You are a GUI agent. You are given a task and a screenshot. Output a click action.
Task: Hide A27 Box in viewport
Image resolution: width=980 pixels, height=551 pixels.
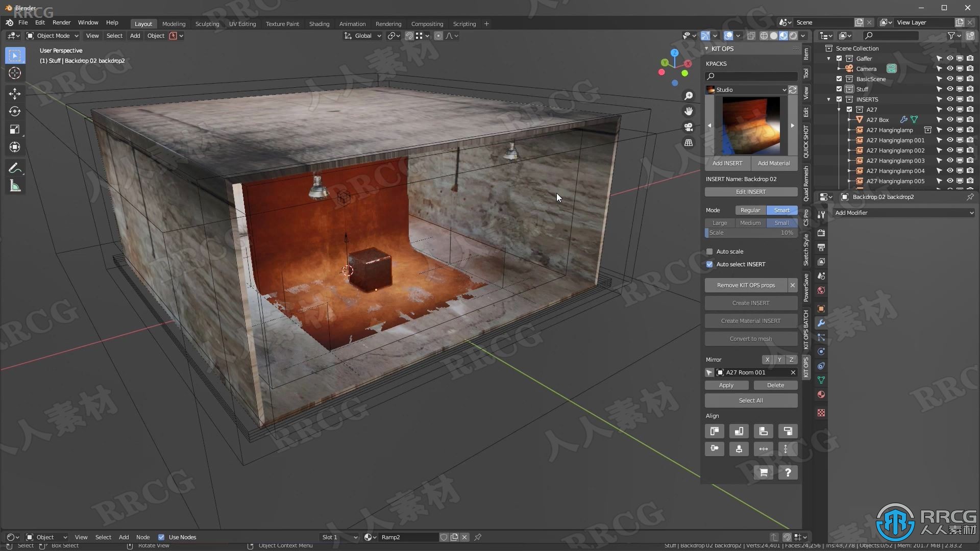coord(950,120)
